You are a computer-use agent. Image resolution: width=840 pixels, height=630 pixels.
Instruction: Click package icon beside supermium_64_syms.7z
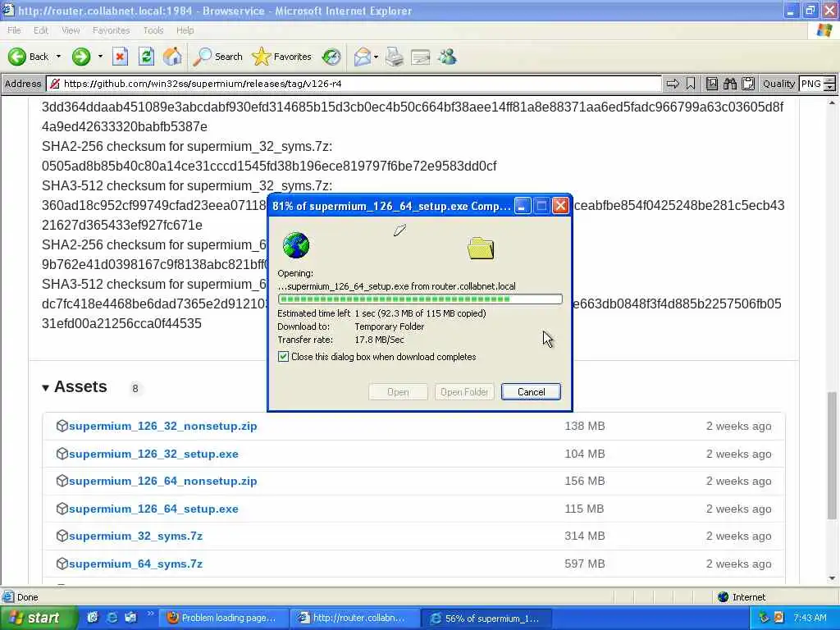point(62,564)
